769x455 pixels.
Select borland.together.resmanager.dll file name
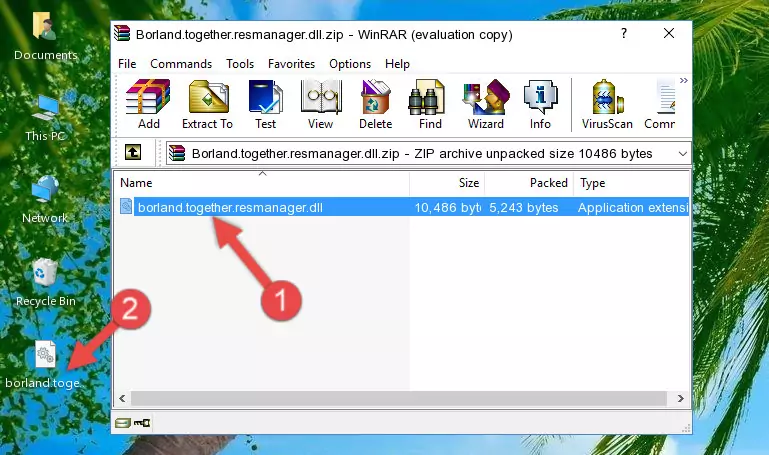click(230, 207)
